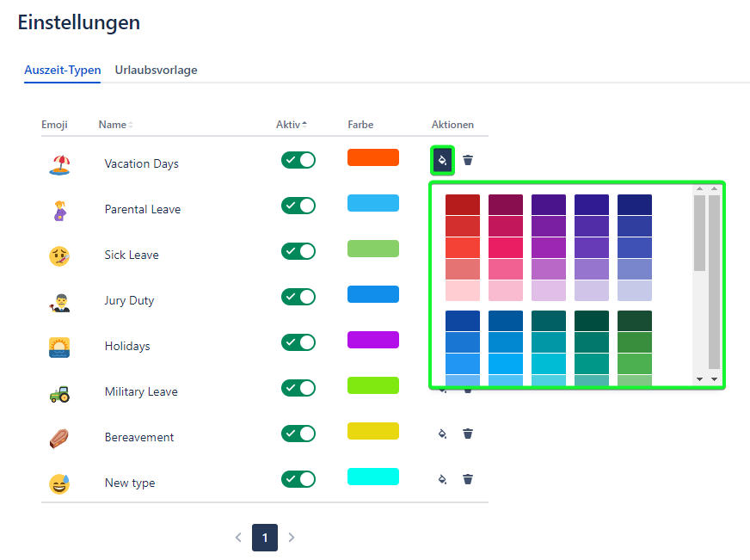Switch to the Urlaubsvorlage tab
Screen dimensions: 750x560
(x=156, y=71)
